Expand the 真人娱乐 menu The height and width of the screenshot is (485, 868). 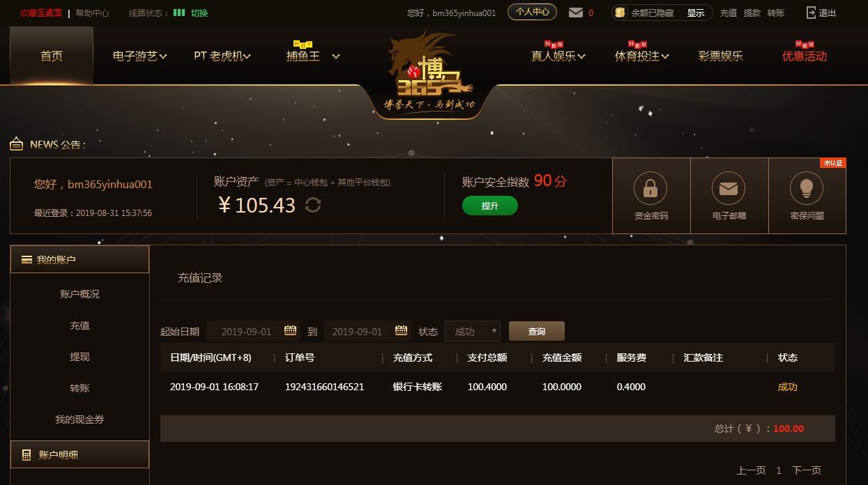click(x=558, y=56)
